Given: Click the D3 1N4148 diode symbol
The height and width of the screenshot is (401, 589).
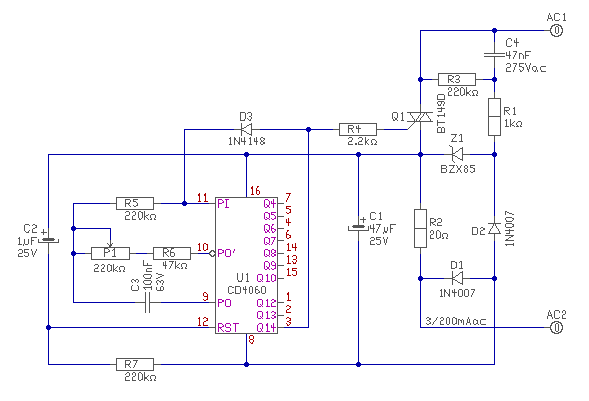Looking at the screenshot, I should click(246, 130).
